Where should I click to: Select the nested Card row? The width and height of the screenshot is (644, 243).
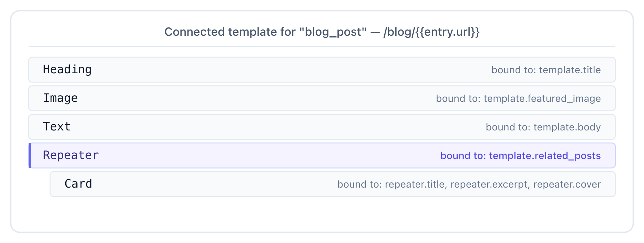pos(333,184)
